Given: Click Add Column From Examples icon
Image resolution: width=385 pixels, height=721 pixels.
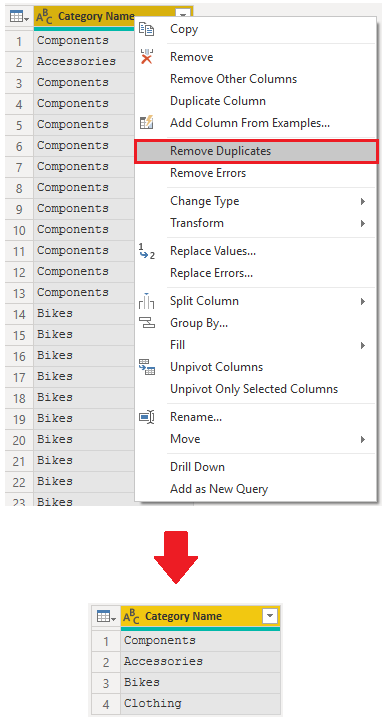Looking at the screenshot, I should pyautogui.click(x=146, y=123).
